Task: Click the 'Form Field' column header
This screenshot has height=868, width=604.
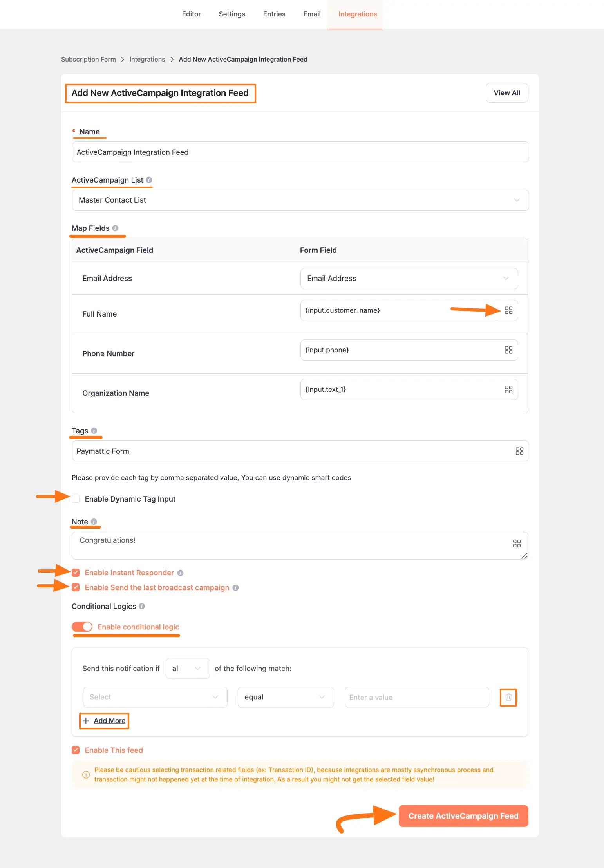Action: pyautogui.click(x=318, y=250)
